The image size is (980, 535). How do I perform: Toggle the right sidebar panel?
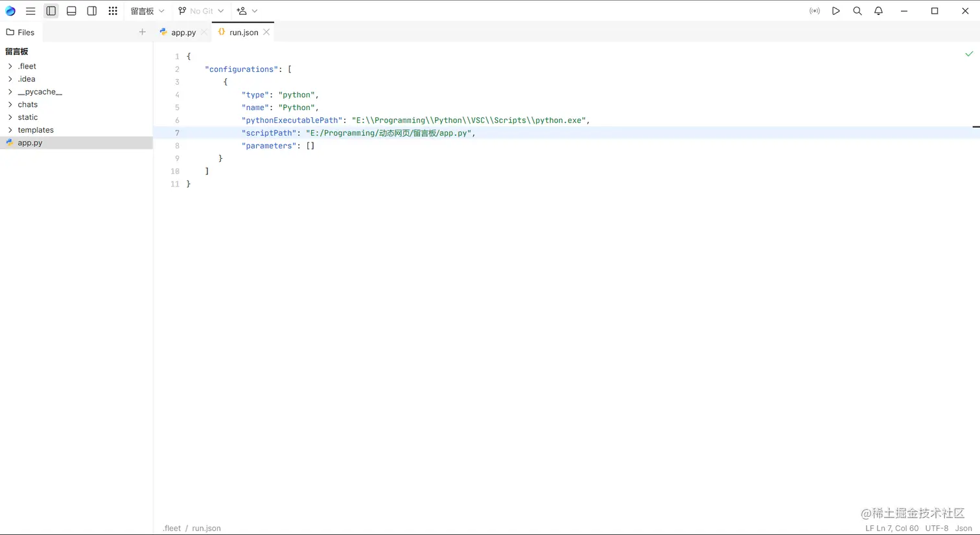coord(92,11)
